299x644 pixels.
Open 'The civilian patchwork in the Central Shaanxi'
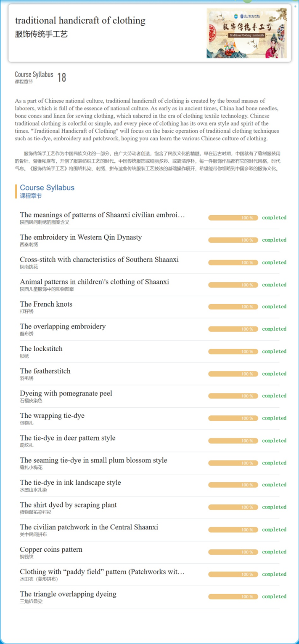(89, 528)
